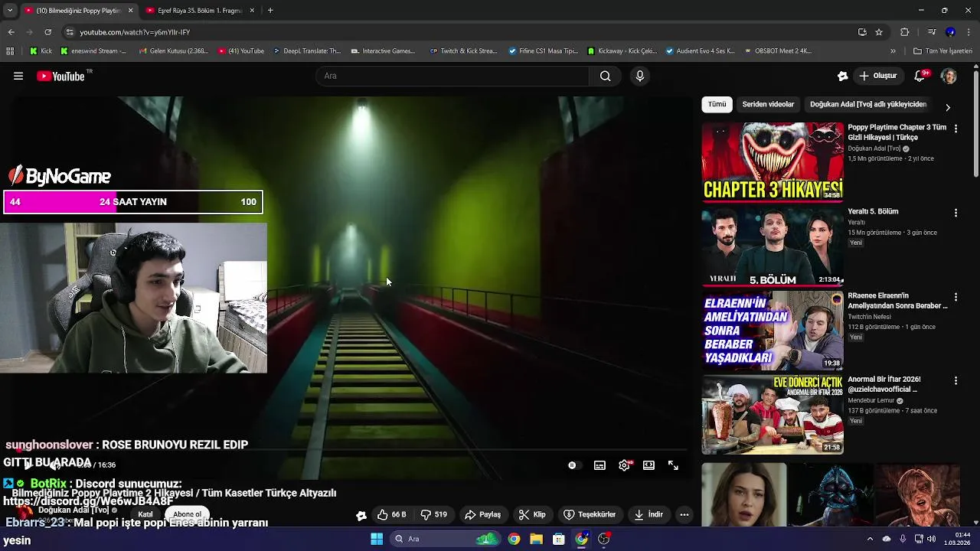Like the video with 66 B
The width and height of the screenshot is (980, 551).
pyautogui.click(x=391, y=515)
